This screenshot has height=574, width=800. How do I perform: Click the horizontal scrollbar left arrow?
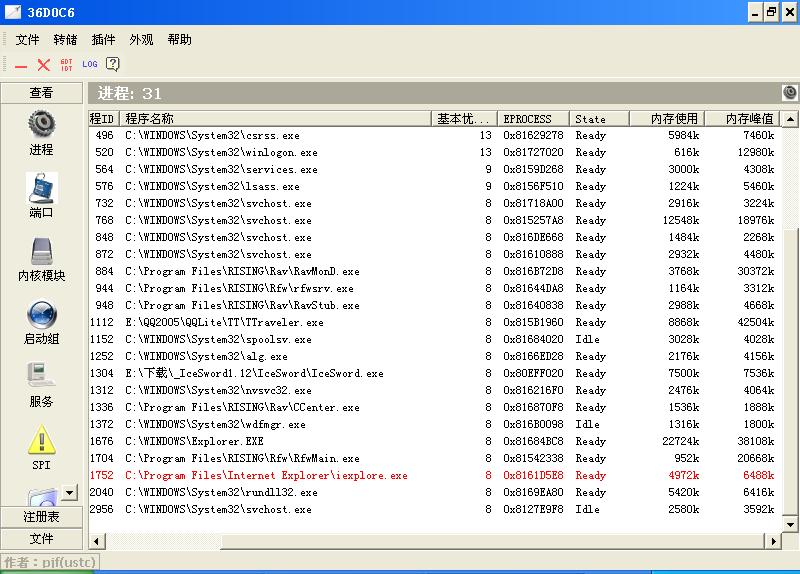(x=97, y=541)
